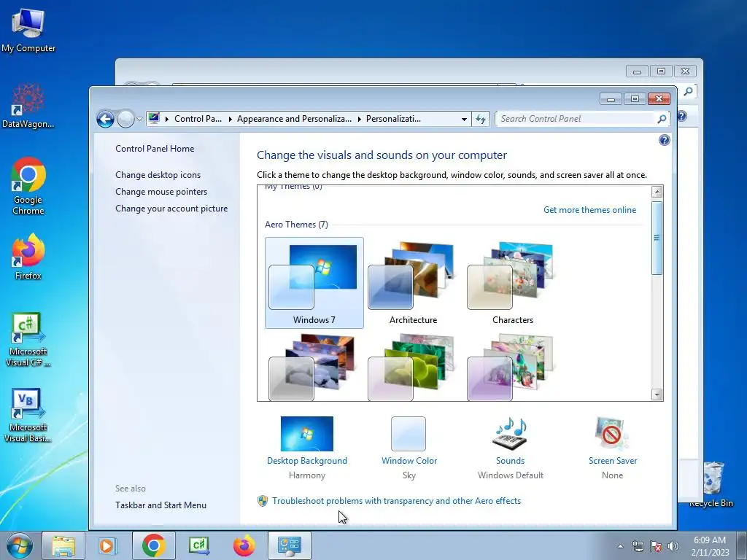Open Taskbar and Start Menu link
Screen dimensions: 747x560
click(160, 505)
